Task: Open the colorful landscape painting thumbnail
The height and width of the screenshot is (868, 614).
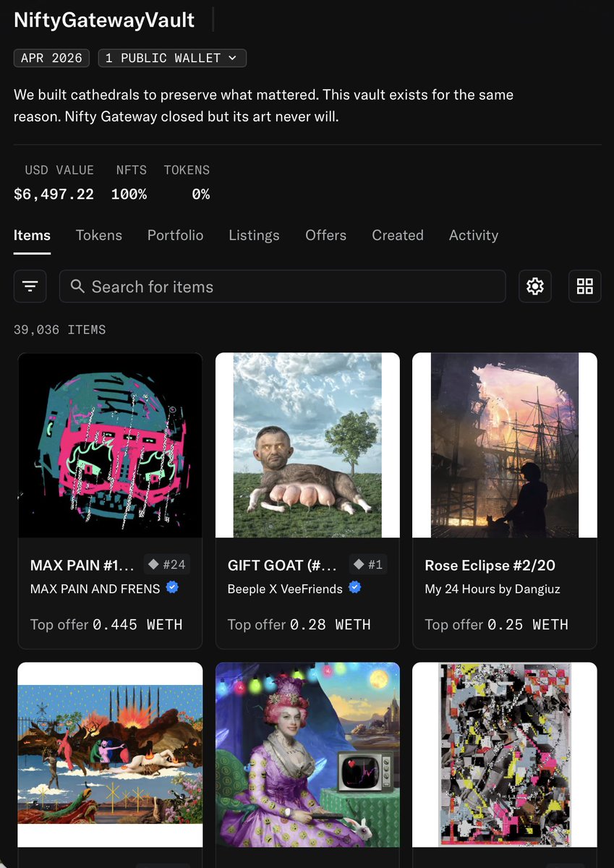Action: pos(110,754)
